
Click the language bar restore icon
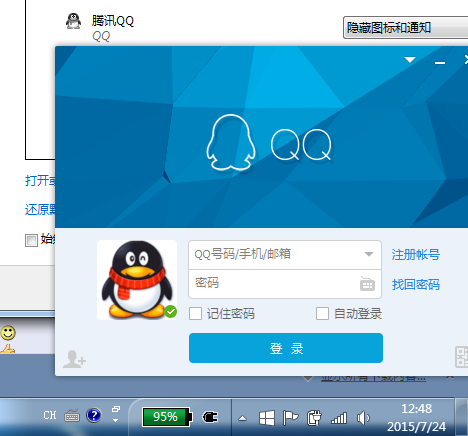pyautogui.click(x=116, y=409)
